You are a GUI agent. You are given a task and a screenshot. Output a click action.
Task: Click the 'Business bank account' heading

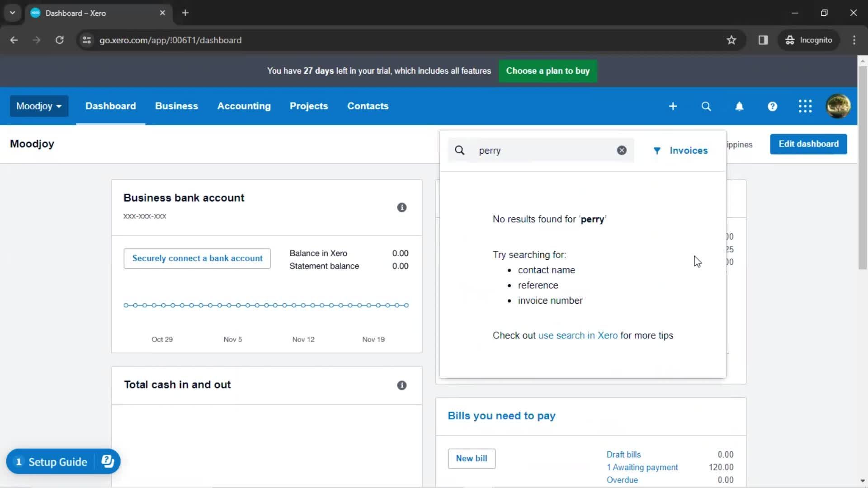(184, 198)
